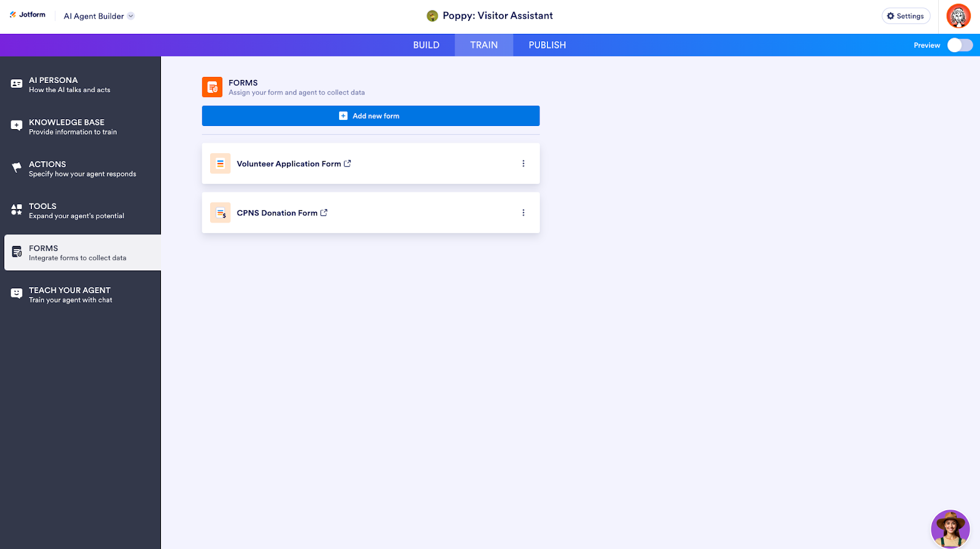Image resolution: width=980 pixels, height=549 pixels.
Task: Click 'Assign your form and agent to collect data'
Action: (x=297, y=93)
